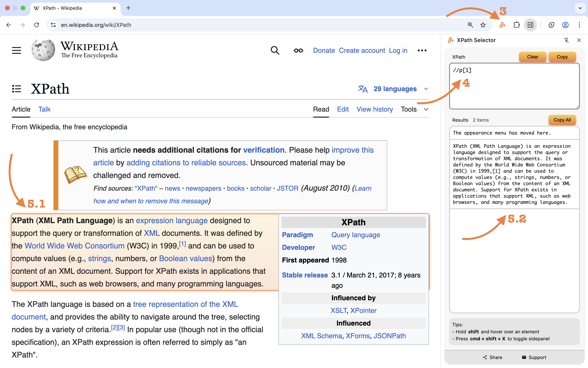Close the XPath Selector side panel
The width and height of the screenshot is (588, 368).
(579, 40)
